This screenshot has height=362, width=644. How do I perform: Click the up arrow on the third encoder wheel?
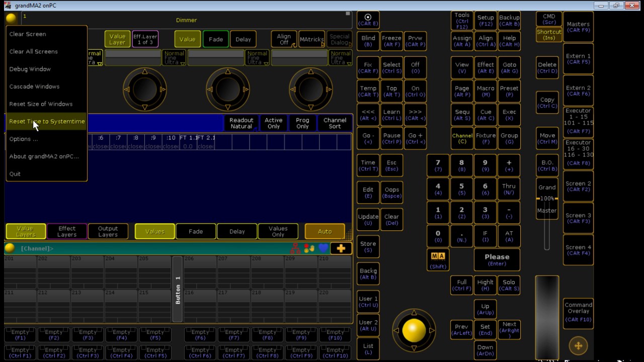click(310, 72)
